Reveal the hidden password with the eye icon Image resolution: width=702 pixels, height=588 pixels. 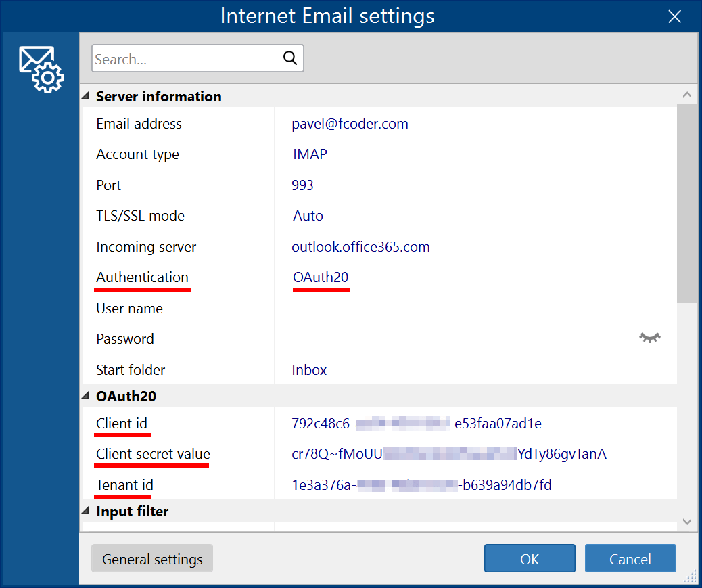[649, 338]
